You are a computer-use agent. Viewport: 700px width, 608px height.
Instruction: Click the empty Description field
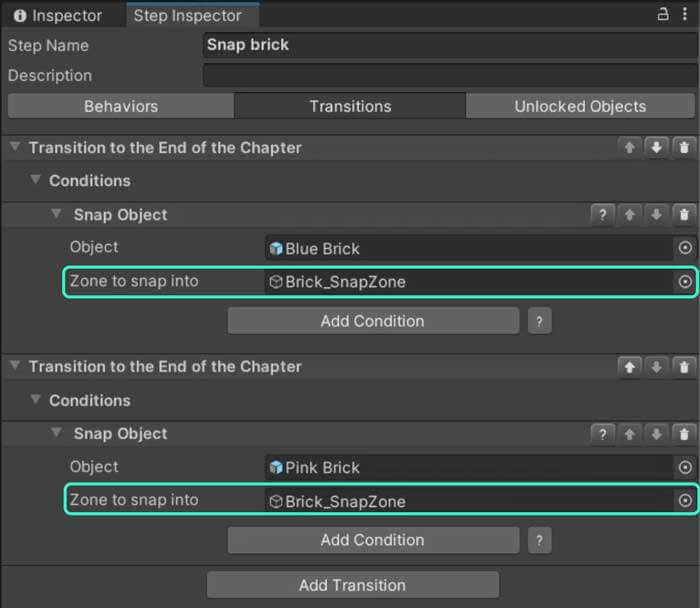[x=447, y=75]
